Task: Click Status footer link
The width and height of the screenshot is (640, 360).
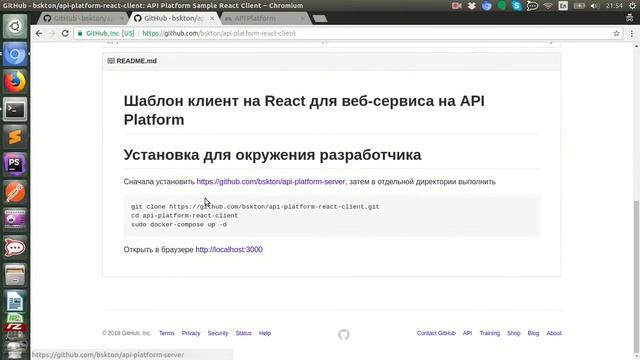Action: pyautogui.click(x=244, y=333)
